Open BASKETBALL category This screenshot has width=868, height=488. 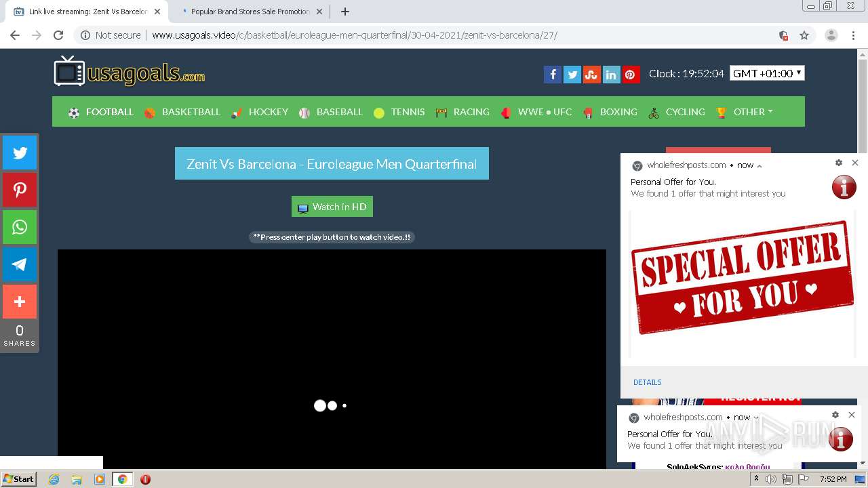coord(182,112)
